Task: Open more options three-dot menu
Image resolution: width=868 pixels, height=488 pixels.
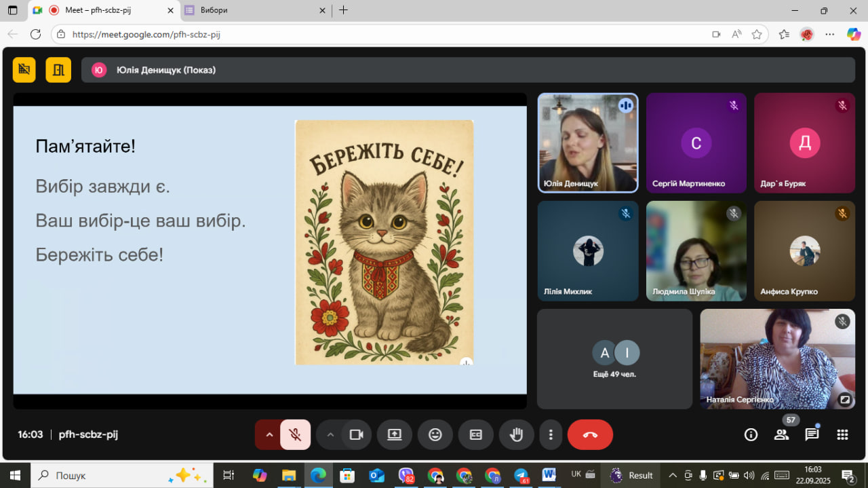Action: click(551, 434)
